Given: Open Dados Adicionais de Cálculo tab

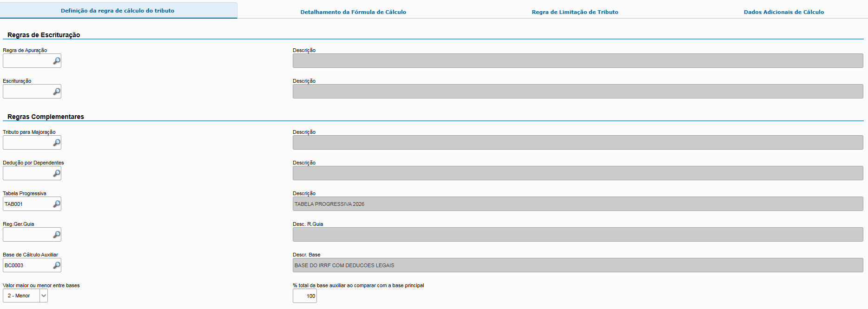Looking at the screenshot, I should [x=784, y=12].
